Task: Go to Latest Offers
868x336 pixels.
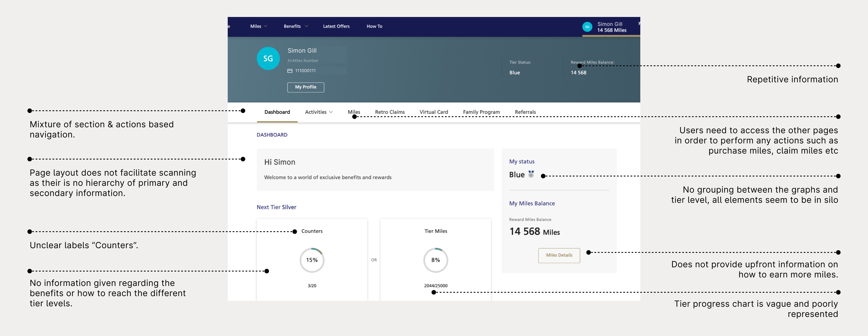Action: (x=336, y=26)
